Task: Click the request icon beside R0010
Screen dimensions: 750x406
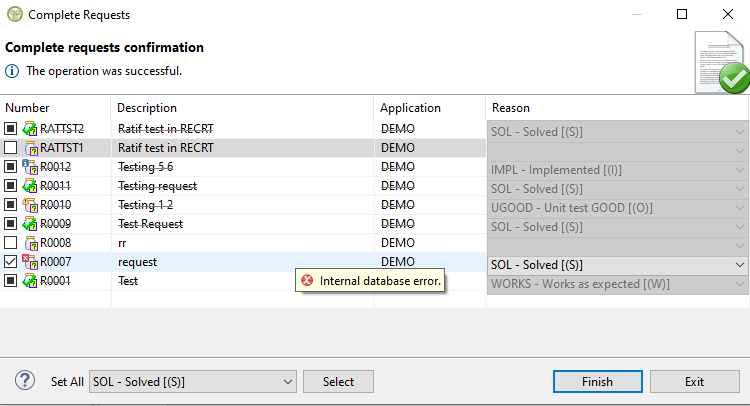Action: 30,205
